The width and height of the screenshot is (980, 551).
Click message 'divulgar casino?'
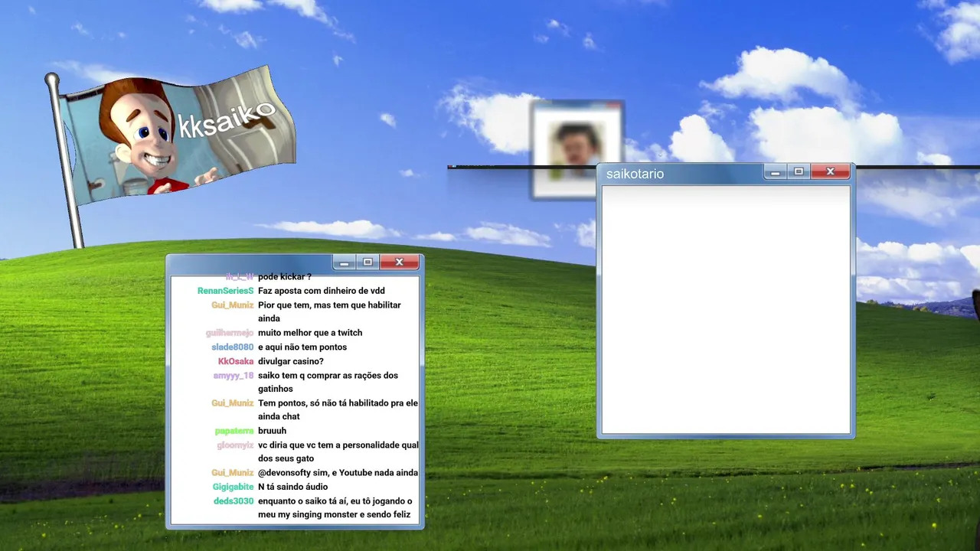291,361
